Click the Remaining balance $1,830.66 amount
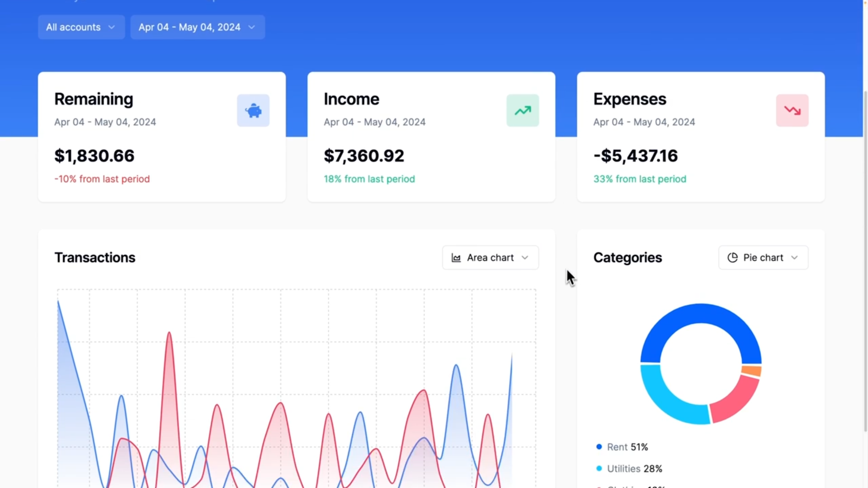 [x=94, y=156]
